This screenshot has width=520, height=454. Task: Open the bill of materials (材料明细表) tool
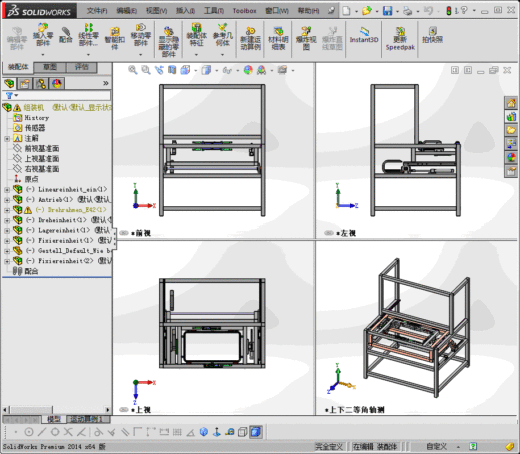coord(278,39)
